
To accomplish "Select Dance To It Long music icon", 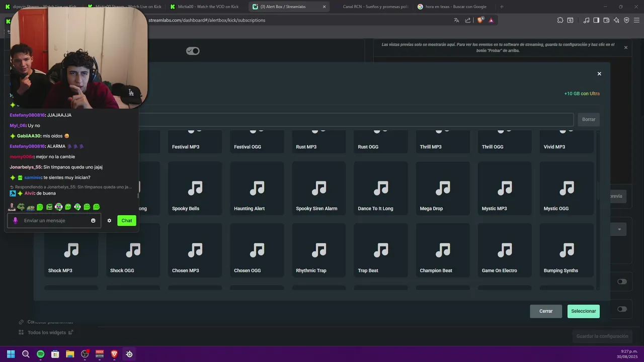I will (x=381, y=189).
